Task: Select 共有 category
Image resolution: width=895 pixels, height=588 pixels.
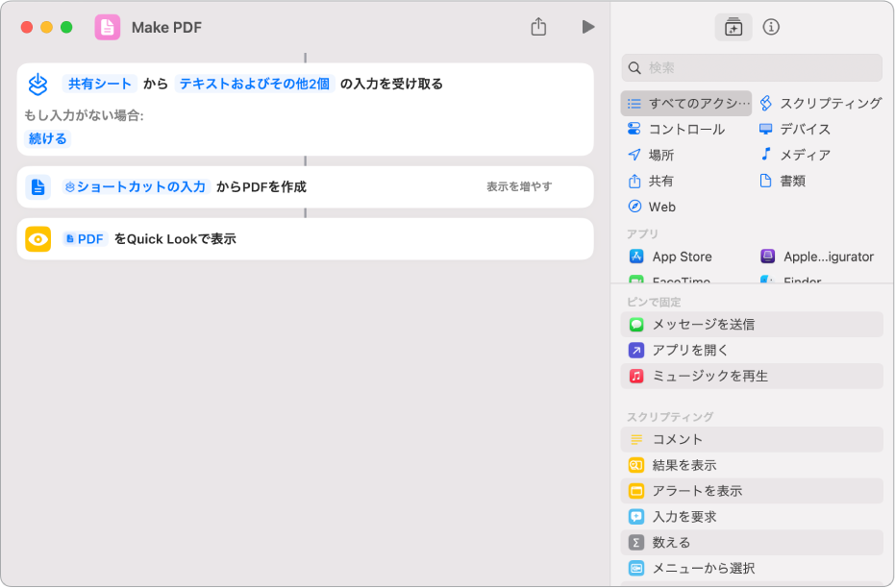Action: [x=651, y=182]
